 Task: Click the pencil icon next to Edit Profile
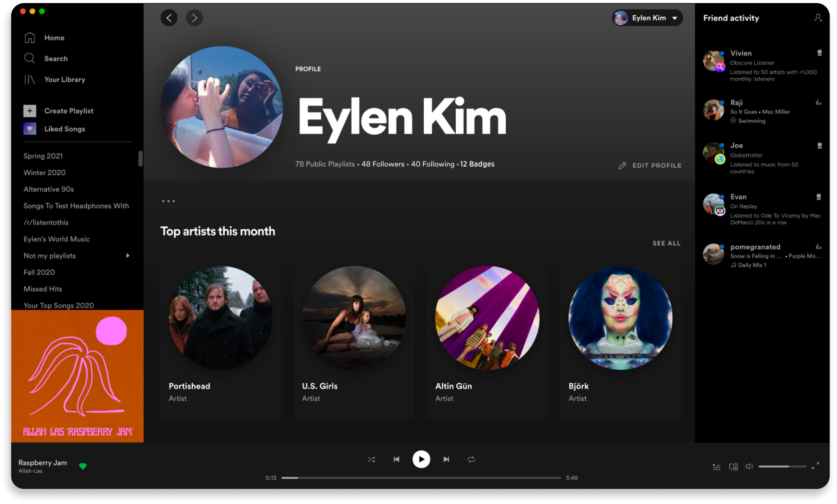[x=622, y=166]
